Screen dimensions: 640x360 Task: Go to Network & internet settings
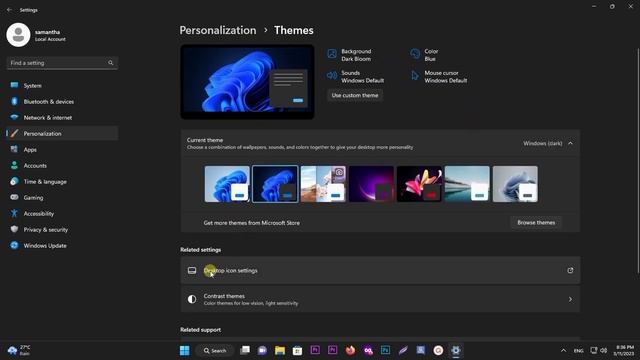click(x=62, y=118)
